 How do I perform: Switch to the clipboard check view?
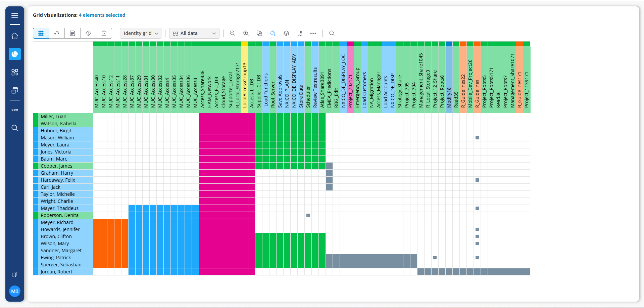104,33
